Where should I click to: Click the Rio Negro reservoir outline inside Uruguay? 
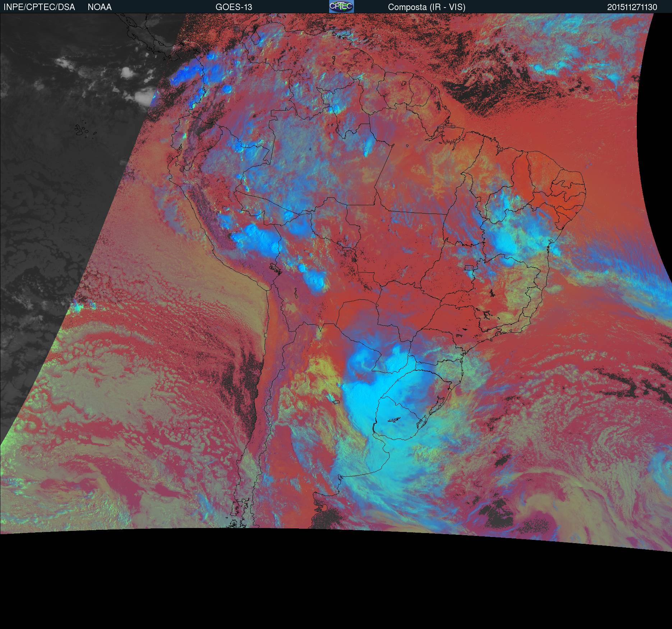[394, 420]
